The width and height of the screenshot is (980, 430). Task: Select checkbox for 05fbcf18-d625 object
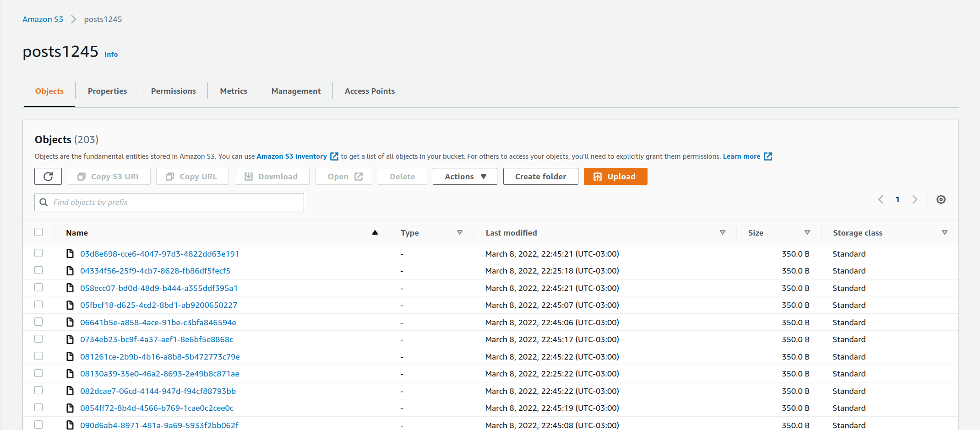coord(38,305)
